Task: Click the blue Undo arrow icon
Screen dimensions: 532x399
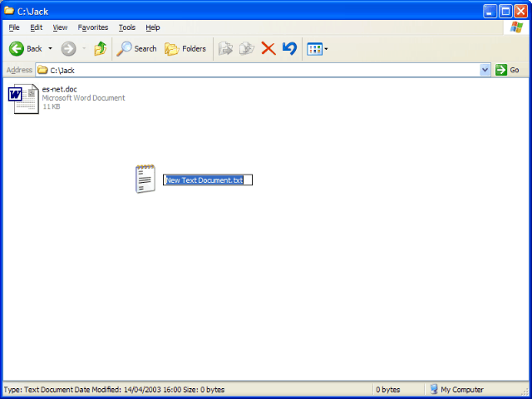Action: [289, 48]
